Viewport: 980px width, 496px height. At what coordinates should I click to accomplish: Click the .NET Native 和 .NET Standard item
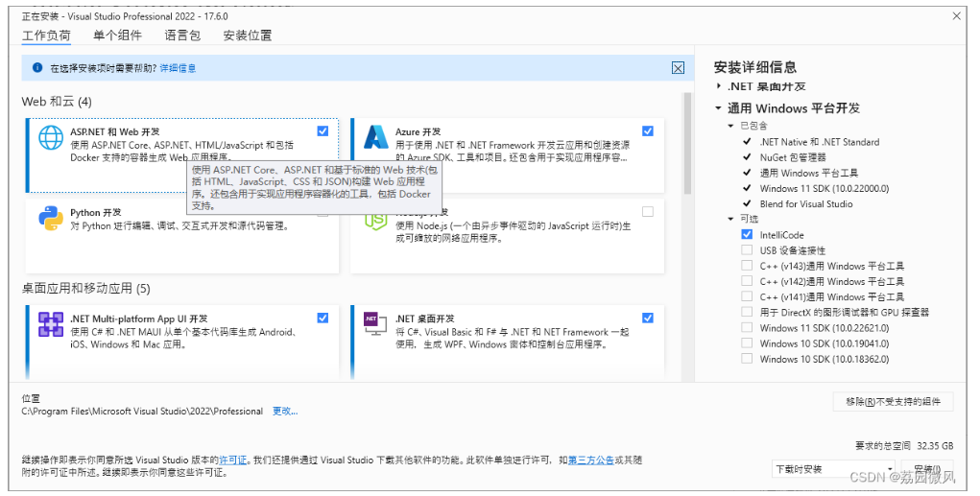(x=820, y=142)
